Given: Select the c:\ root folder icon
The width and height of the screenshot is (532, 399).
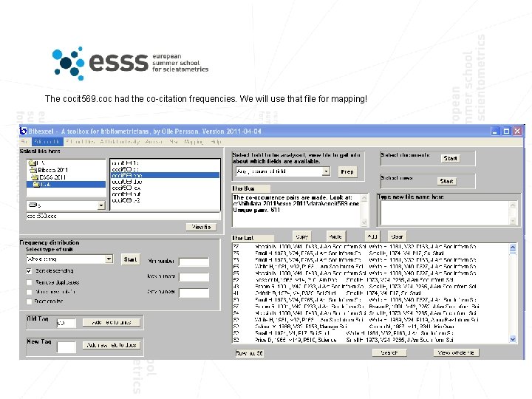Looking at the screenshot, I should [x=33, y=163].
